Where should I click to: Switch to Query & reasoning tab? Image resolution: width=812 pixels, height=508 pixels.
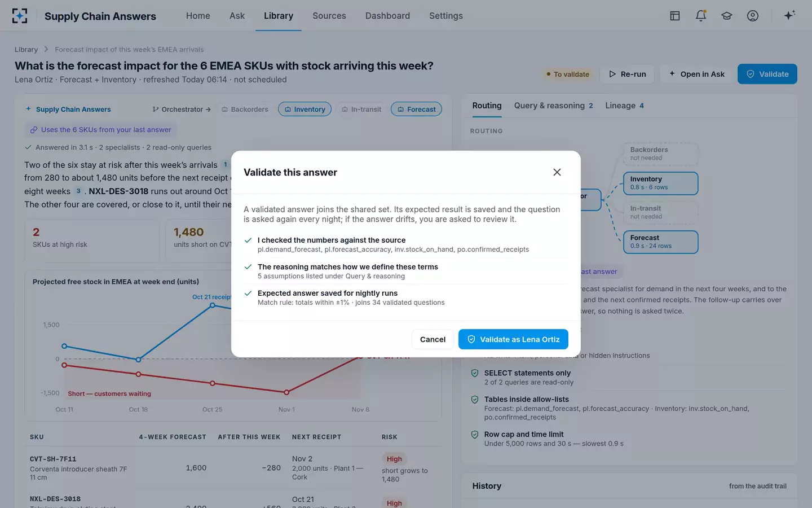(553, 106)
